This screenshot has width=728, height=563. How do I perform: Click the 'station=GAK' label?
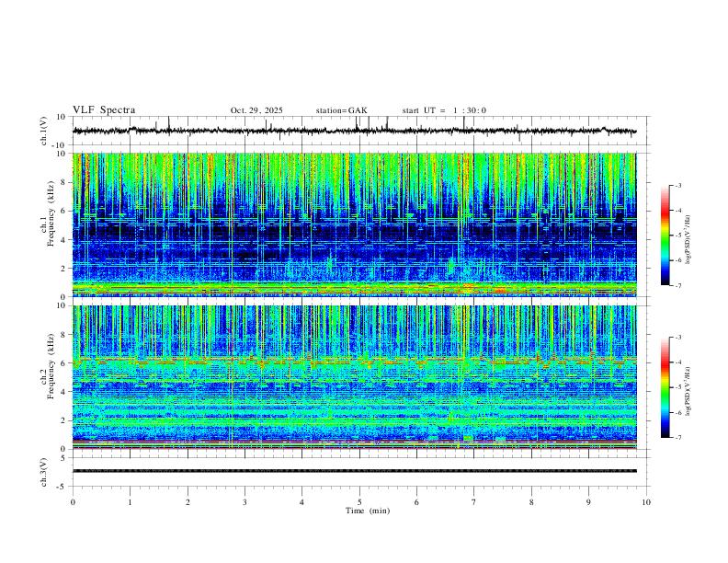(x=341, y=110)
